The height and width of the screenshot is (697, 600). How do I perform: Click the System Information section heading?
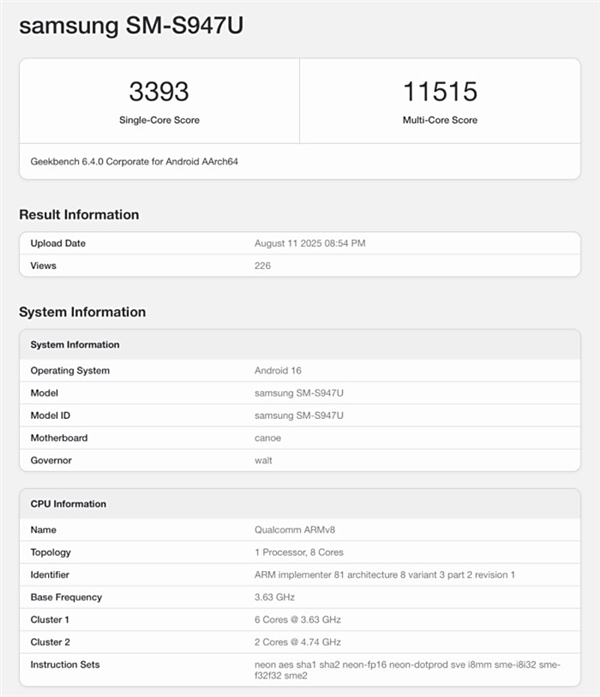coord(82,312)
